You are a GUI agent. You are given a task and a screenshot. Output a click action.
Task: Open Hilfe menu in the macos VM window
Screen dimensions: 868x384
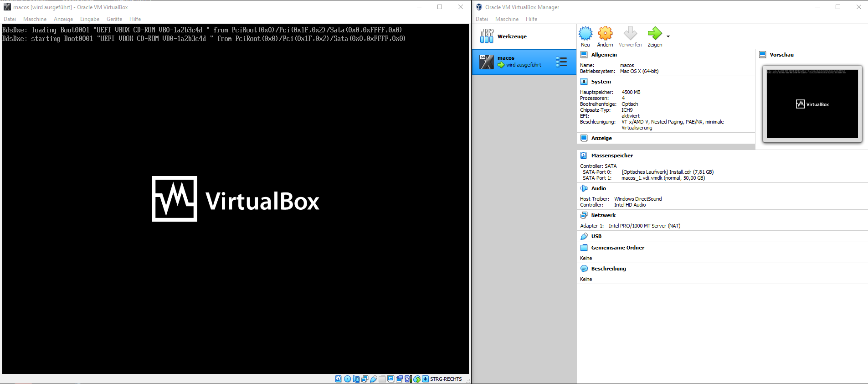click(135, 19)
